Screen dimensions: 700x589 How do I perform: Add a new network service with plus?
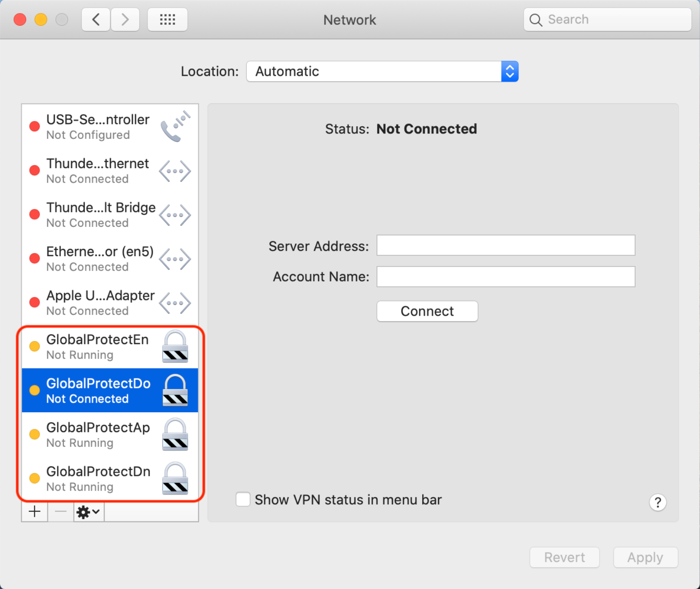(35, 511)
